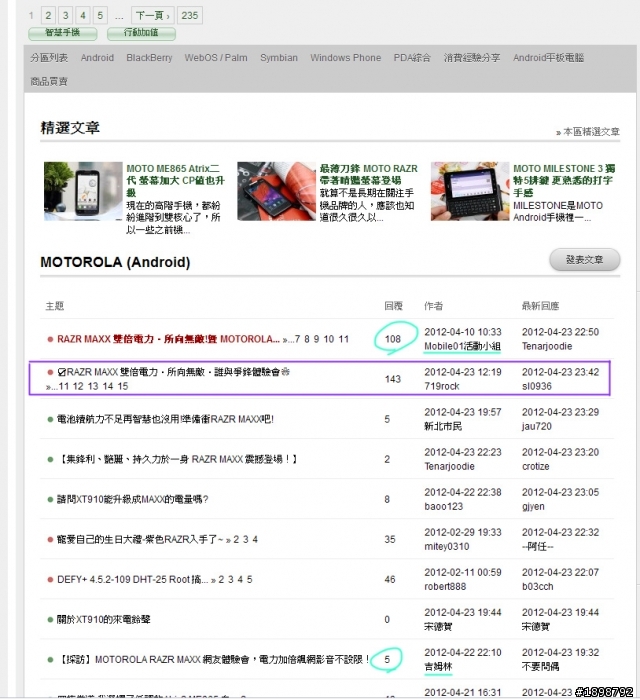Viewport: 640px width, 700px height.
Task: Open 電池續航力不足 thread
Action: tap(165, 420)
